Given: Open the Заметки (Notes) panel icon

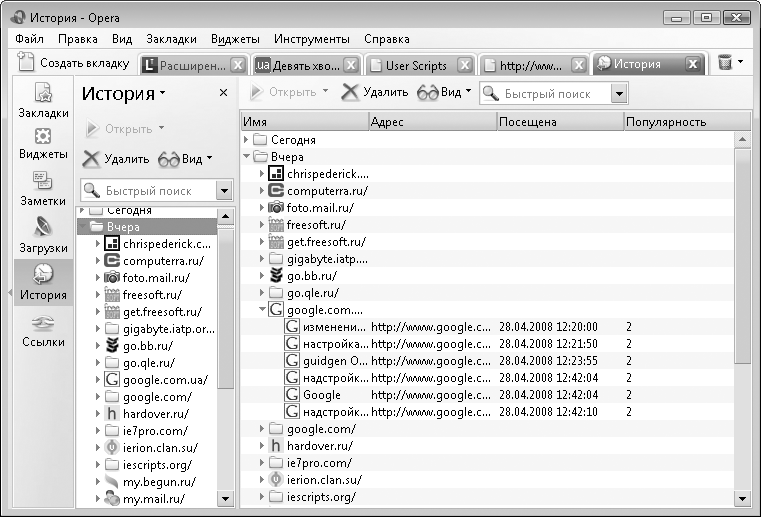Looking at the screenshot, I should [x=43, y=188].
